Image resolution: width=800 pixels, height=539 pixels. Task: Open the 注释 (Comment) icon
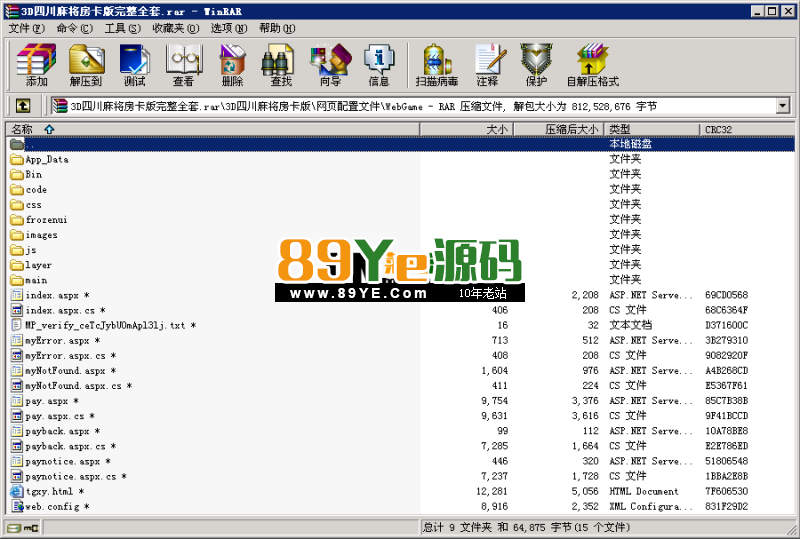click(487, 65)
